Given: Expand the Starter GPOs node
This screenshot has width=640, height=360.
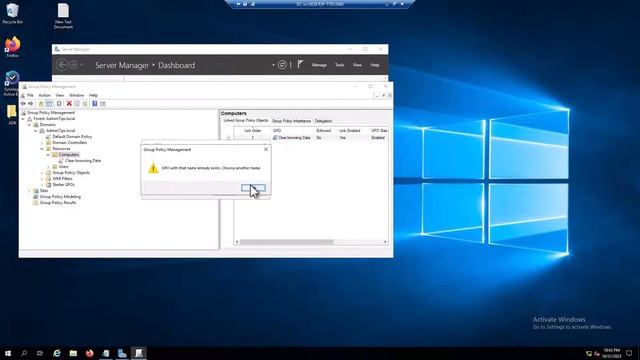Looking at the screenshot, I should [x=42, y=184].
